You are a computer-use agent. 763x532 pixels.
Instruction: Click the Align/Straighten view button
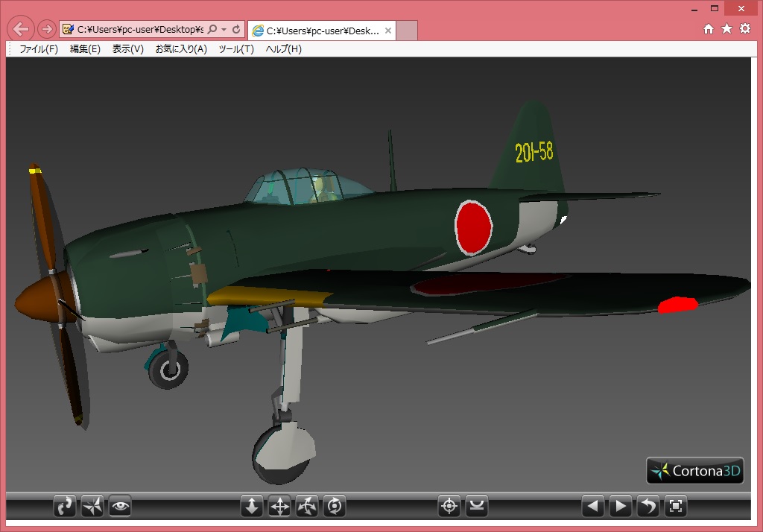[x=477, y=507]
